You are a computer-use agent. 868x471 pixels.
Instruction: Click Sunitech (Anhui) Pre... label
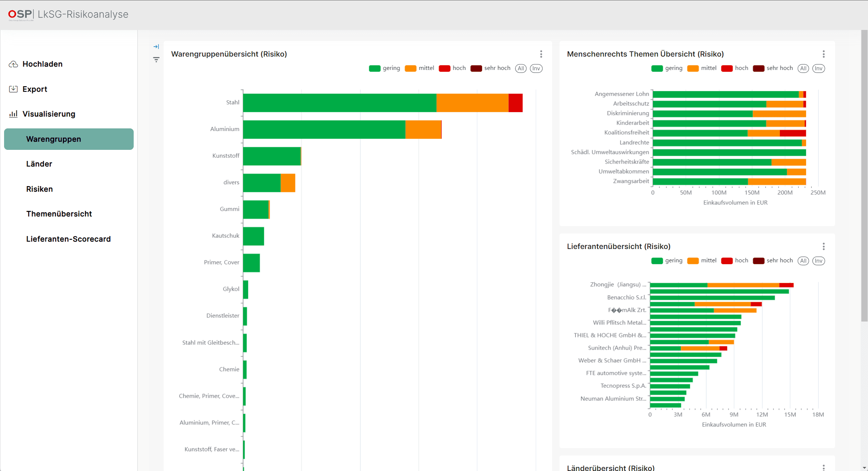pyautogui.click(x=617, y=348)
